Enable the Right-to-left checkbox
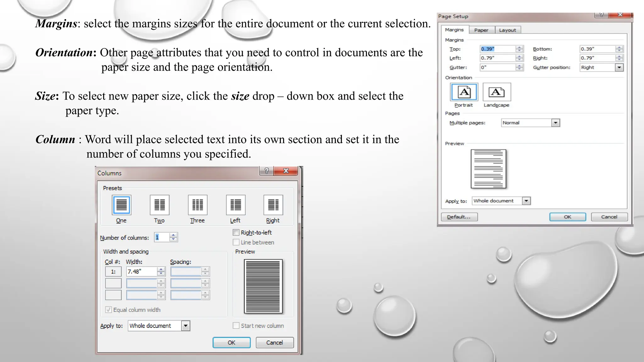 click(236, 233)
